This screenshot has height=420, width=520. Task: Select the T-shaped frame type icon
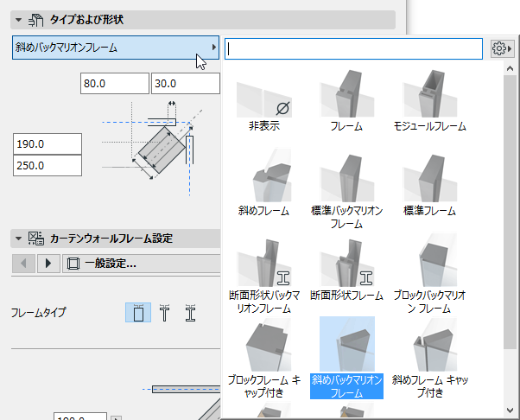pyautogui.click(x=164, y=313)
